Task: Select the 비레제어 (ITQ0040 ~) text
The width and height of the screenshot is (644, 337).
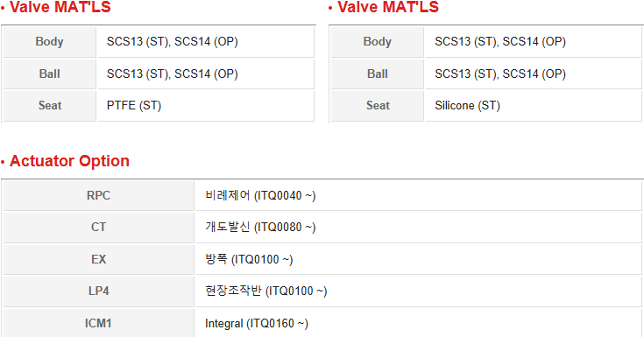Action: point(260,195)
